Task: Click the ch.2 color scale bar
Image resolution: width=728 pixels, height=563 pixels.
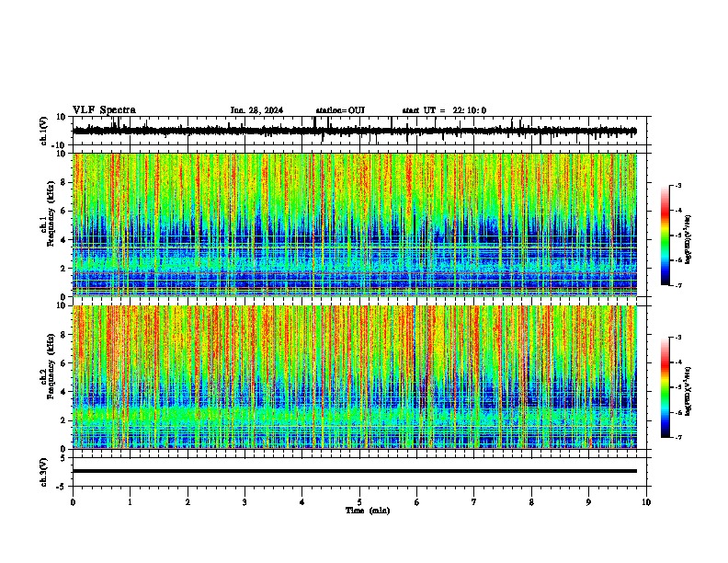Action: pos(665,387)
